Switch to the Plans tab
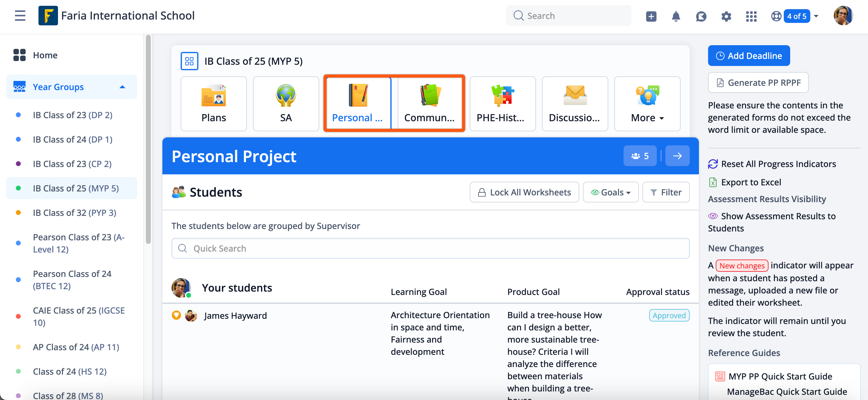 (214, 104)
